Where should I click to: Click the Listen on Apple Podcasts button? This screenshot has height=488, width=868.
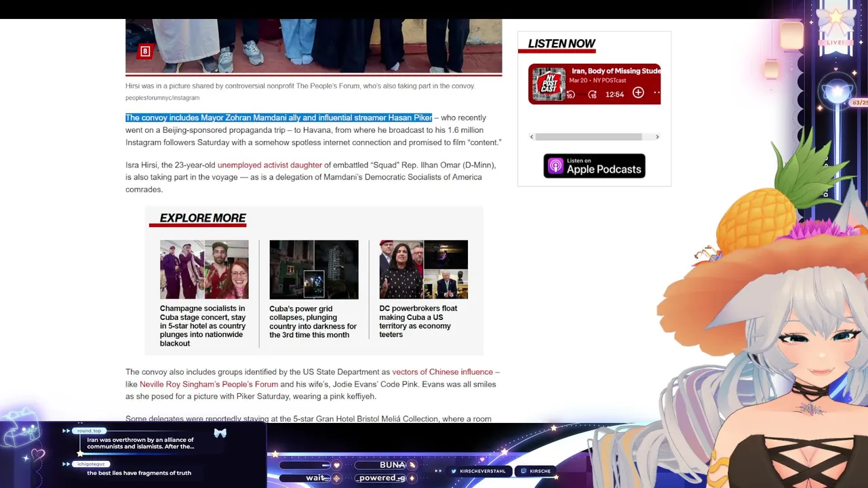(x=594, y=166)
